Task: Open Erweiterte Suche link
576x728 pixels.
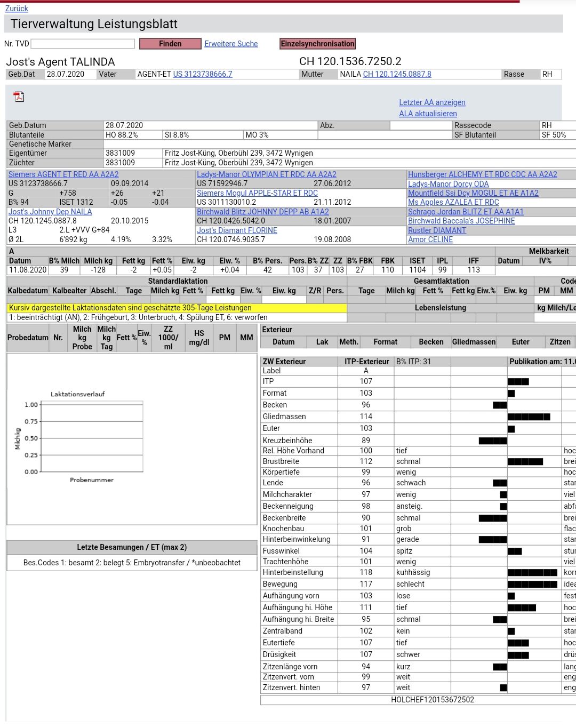Action: tap(231, 44)
